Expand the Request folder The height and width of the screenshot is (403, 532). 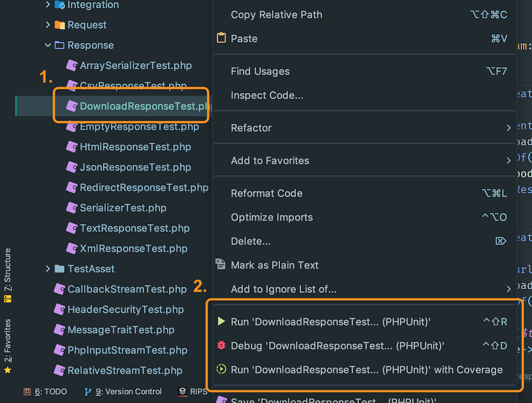click(x=48, y=25)
